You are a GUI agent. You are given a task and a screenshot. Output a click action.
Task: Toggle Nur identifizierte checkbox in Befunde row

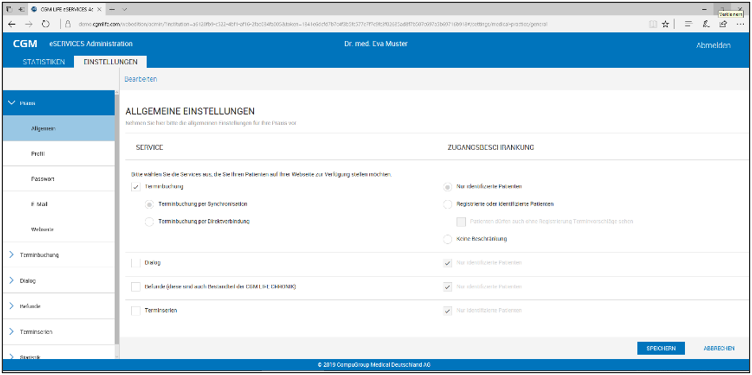click(x=447, y=287)
